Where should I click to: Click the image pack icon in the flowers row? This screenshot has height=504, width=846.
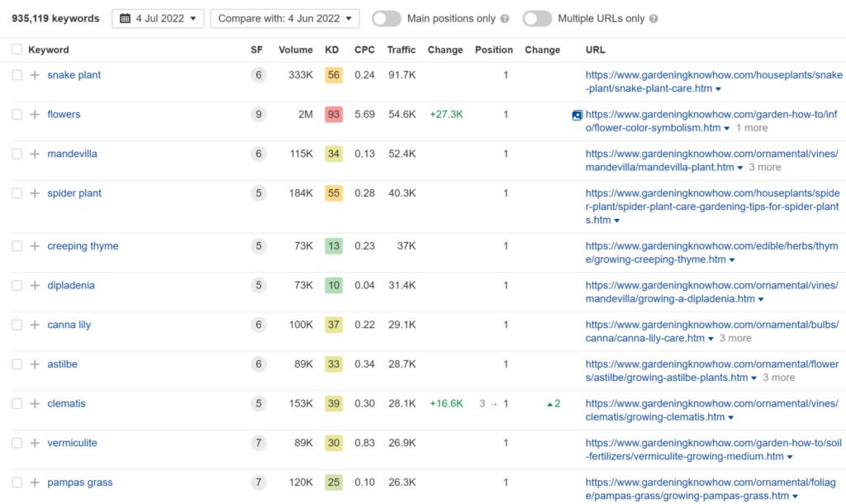577,115
